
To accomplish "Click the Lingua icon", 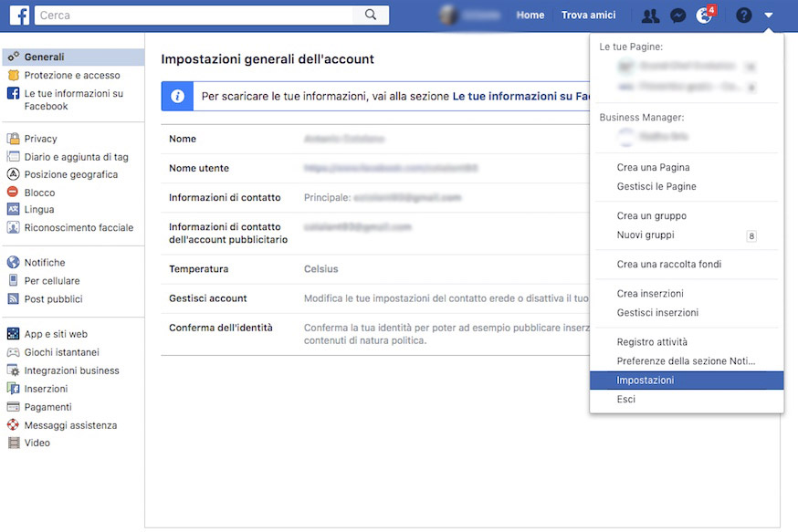I will (x=14, y=209).
